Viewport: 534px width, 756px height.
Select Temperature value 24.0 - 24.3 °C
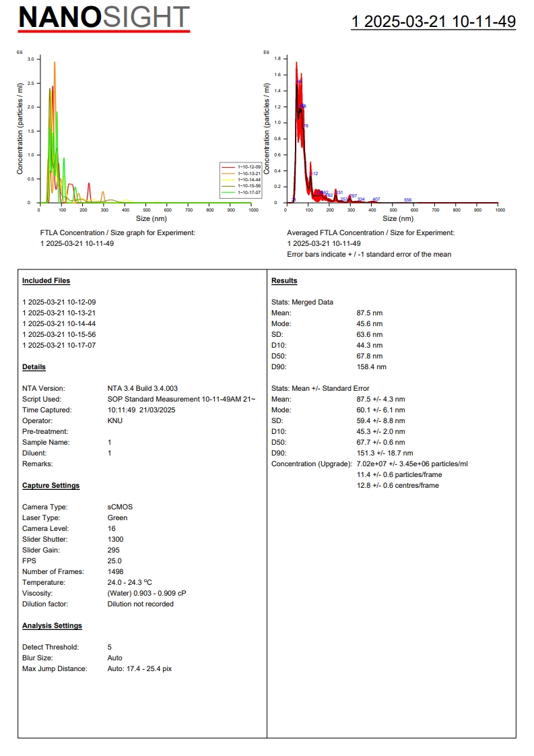tap(130, 582)
